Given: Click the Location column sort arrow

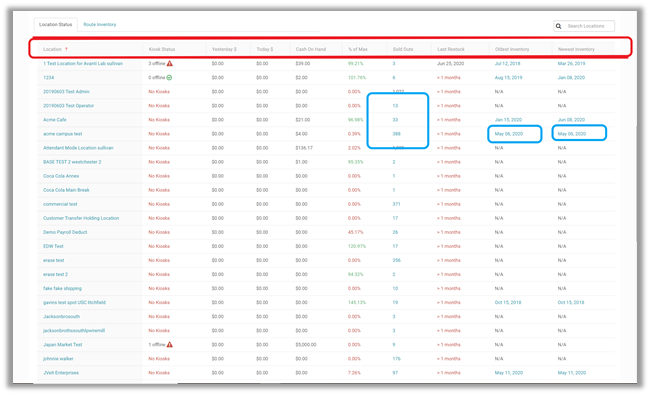Looking at the screenshot, I should pos(66,49).
